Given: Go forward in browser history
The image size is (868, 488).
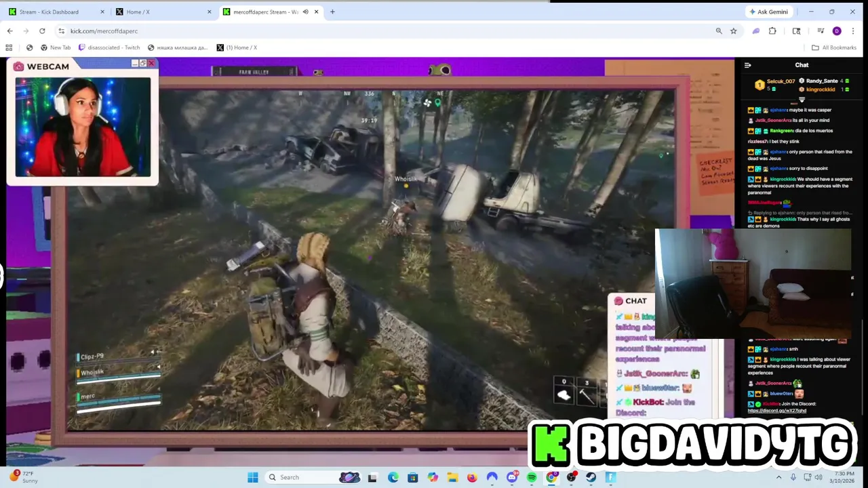Looking at the screenshot, I should point(26,30).
